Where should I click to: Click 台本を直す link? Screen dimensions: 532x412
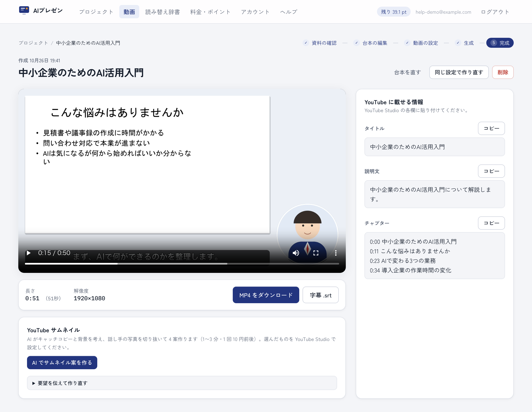[x=407, y=72]
